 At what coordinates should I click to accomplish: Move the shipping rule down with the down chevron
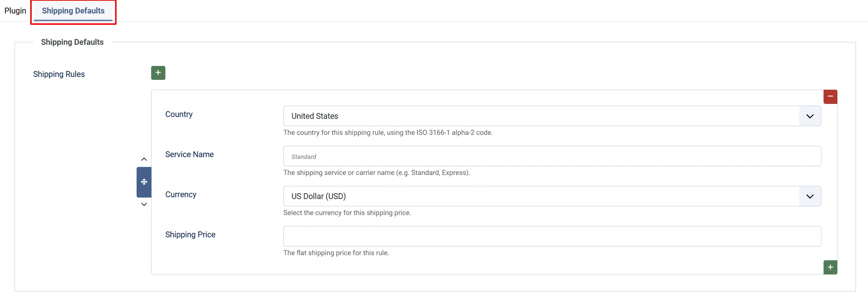point(144,204)
